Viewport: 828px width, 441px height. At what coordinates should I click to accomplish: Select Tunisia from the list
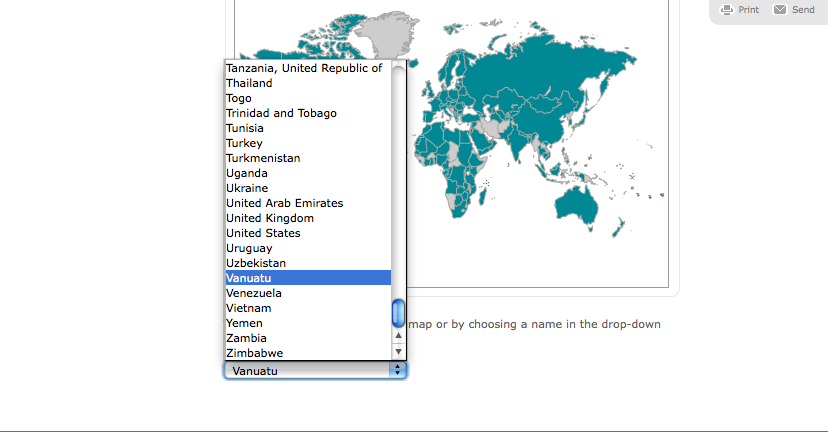[308, 128]
